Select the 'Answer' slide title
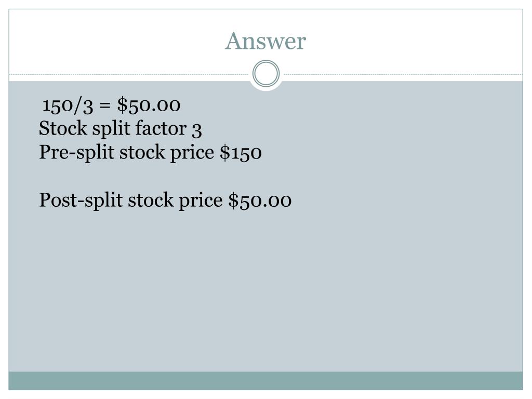The height and width of the screenshot is (399, 532). [265, 41]
